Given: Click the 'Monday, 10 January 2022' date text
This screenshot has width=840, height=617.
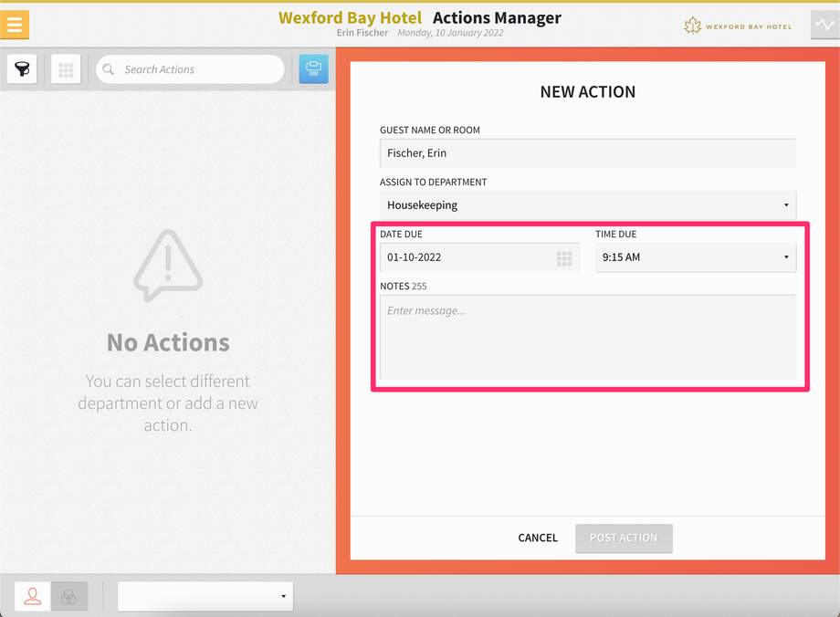Looking at the screenshot, I should click(x=450, y=33).
